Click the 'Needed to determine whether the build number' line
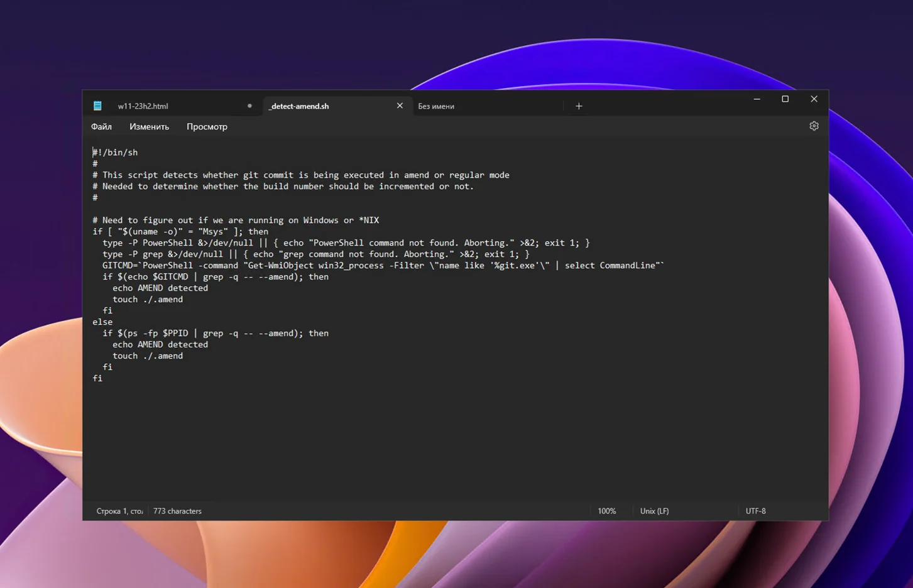Viewport: 913px width, 588px height. [283, 187]
